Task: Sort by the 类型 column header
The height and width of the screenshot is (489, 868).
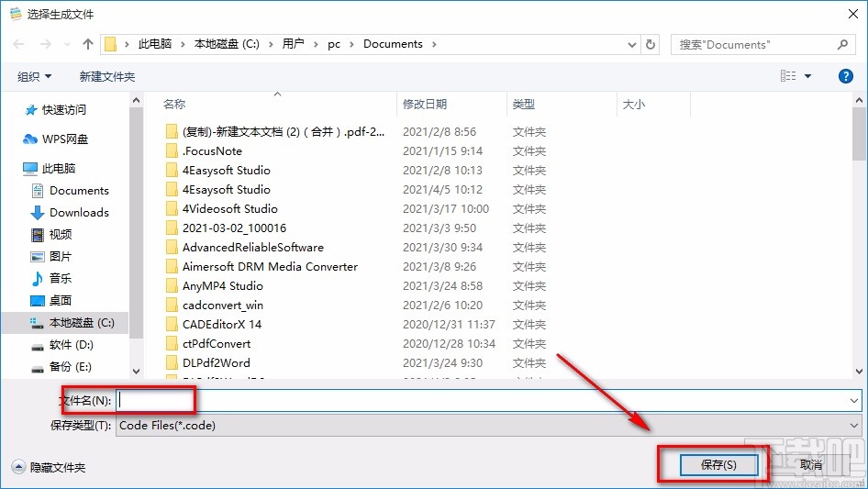Action: click(524, 104)
